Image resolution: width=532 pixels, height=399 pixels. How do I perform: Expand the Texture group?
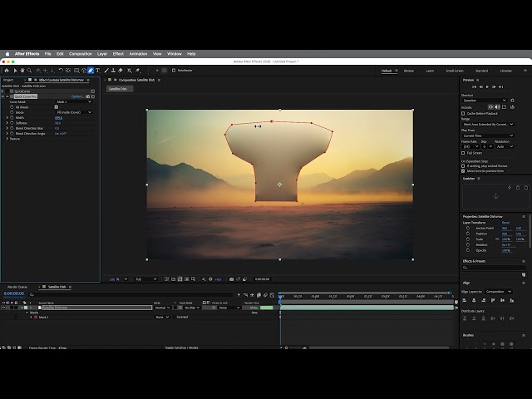(7, 139)
